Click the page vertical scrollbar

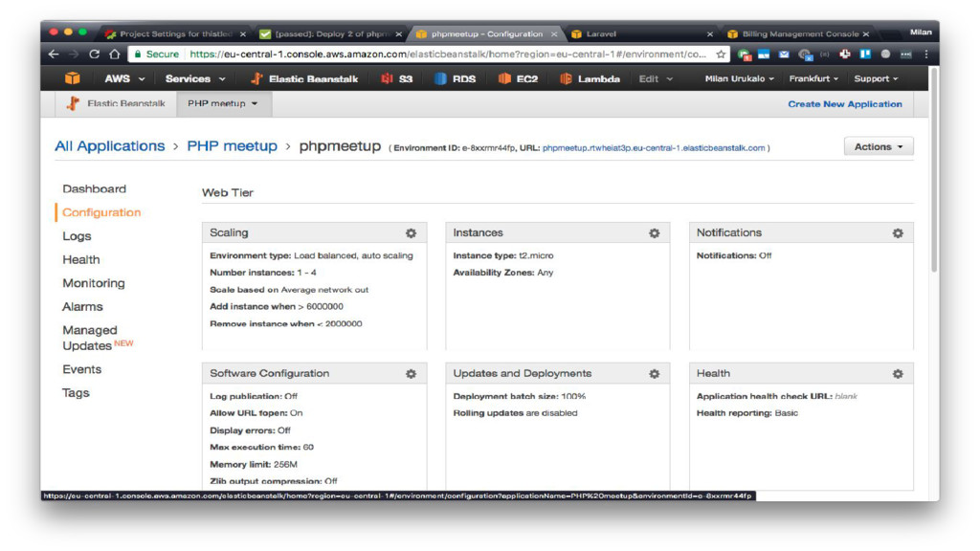click(x=934, y=170)
